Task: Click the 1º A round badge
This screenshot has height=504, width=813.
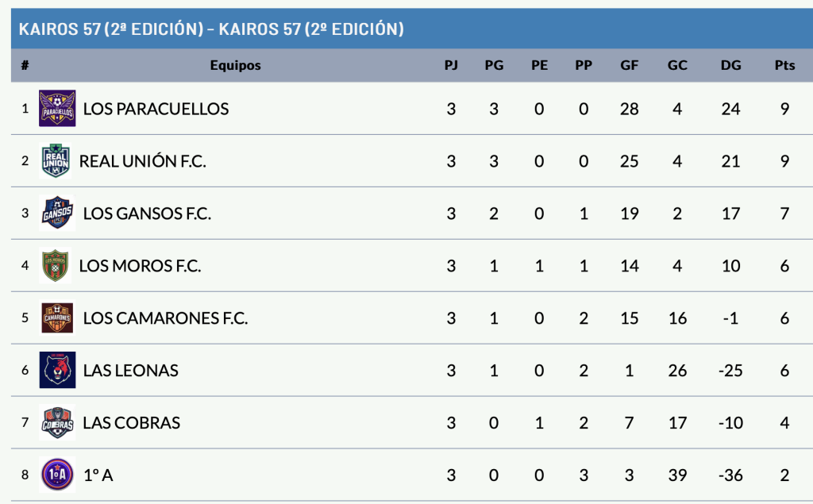Action: [x=57, y=475]
